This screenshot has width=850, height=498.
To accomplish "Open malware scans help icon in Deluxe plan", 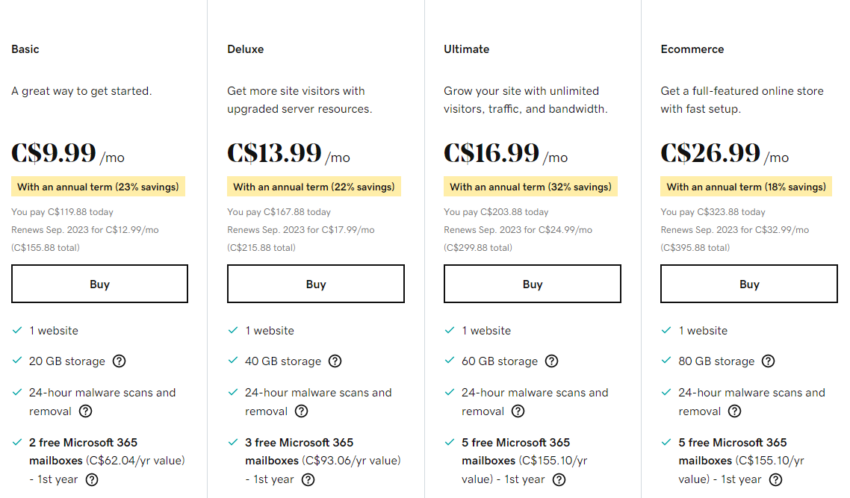I will click(301, 411).
